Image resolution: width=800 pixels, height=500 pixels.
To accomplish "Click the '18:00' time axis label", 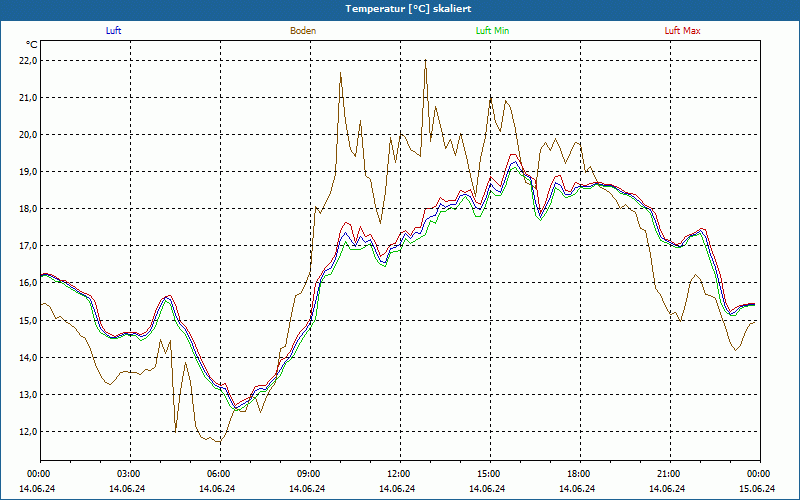I will pyautogui.click(x=581, y=474).
